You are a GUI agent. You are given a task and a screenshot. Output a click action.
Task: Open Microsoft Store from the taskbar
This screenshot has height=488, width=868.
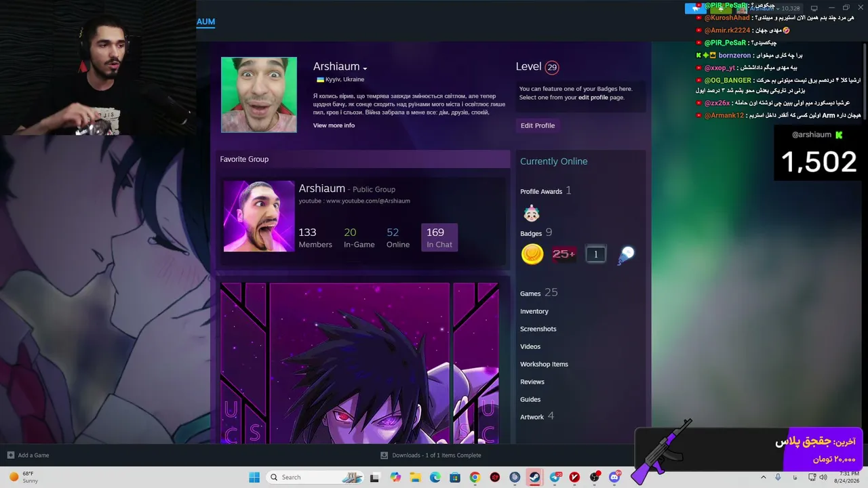[455, 477]
